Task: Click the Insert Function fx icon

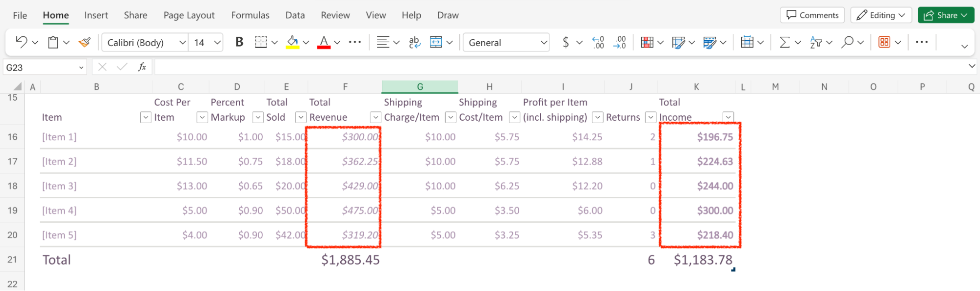Action: coord(142,67)
